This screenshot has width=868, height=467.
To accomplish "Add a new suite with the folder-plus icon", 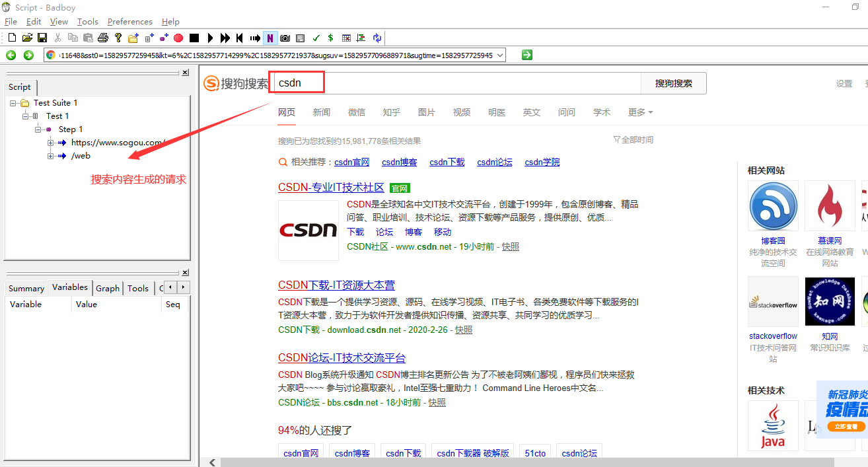I will (x=133, y=38).
